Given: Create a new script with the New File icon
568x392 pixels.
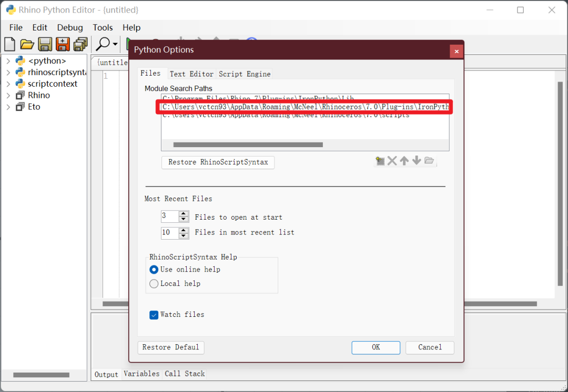Looking at the screenshot, I should [x=9, y=44].
